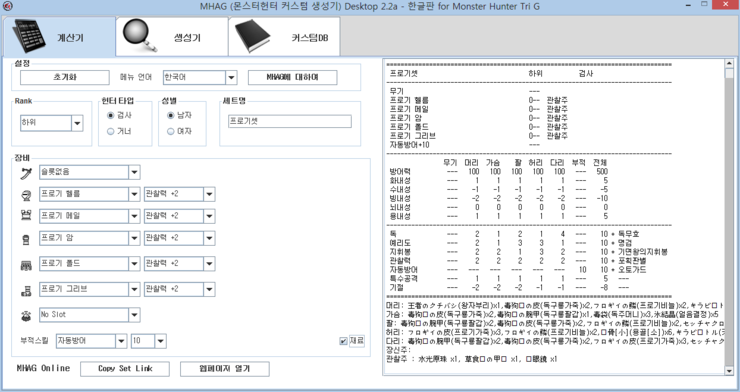Open 관찰력 +2 jewel dropdown for 프로기 폴드
The image size is (740, 392).
coord(210,264)
